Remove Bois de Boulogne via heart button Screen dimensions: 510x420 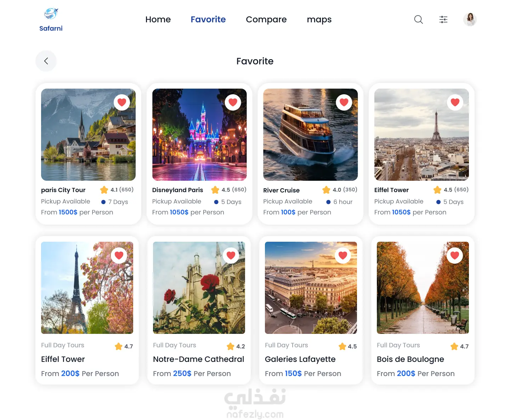455,255
